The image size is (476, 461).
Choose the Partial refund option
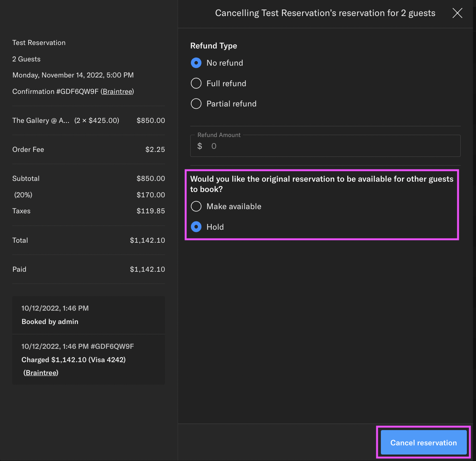(196, 103)
